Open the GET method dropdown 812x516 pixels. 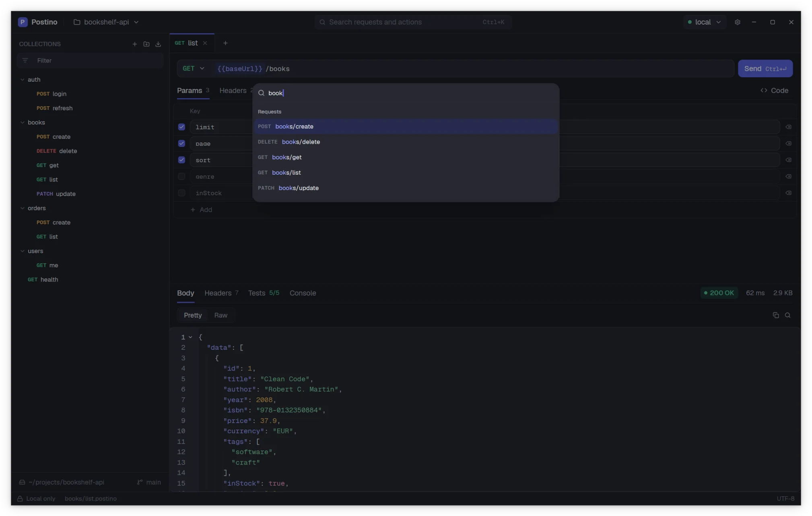click(x=194, y=68)
